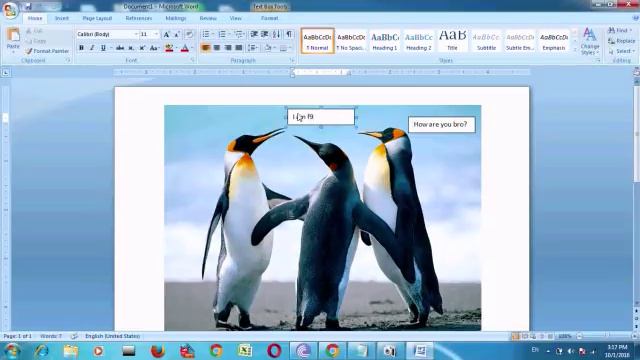640x360 pixels.
Task: Open the font name dropdown Calibri (Body)
Action: 136,35
